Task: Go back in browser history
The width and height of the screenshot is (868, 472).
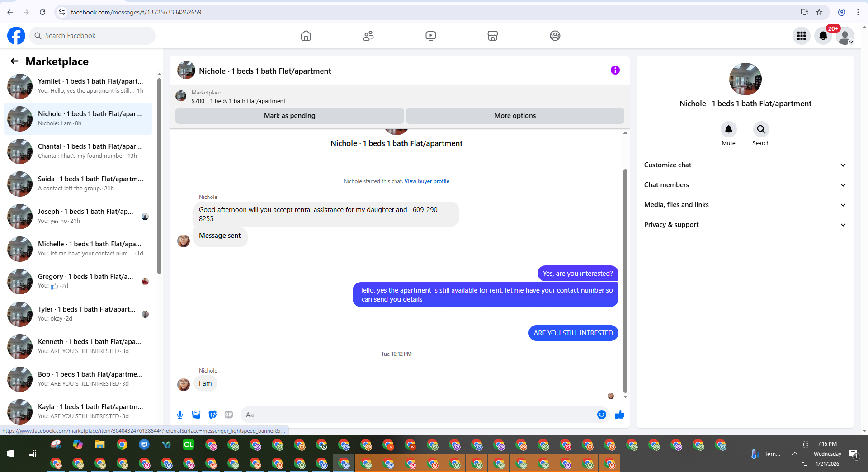Action: [x=10, y=12]
